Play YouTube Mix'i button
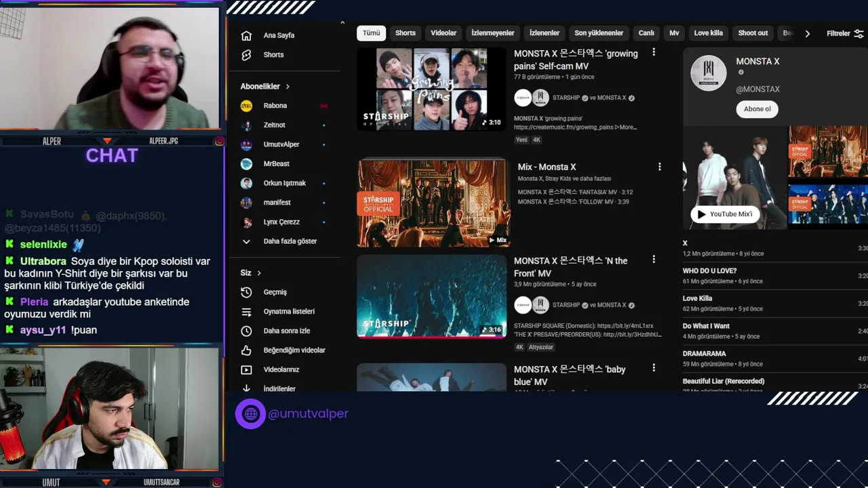This screenshot has width=868, height=488. [724, 214]
